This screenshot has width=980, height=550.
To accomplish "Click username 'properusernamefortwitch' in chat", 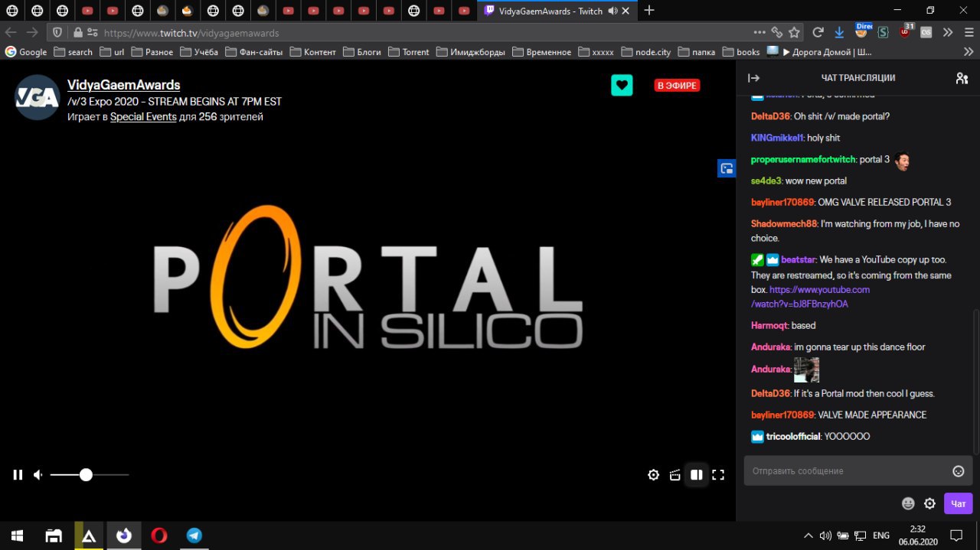I will (x=803, y=159).
